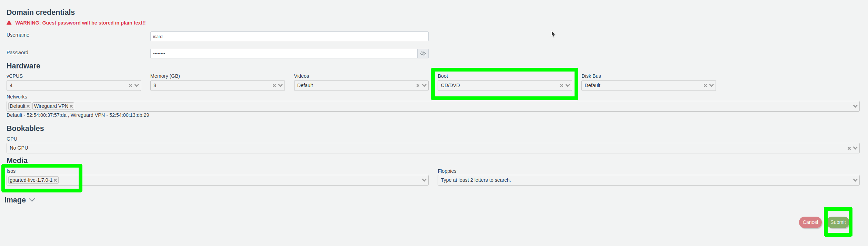Clear the No GPU selection
The image size is (868, 246).
tap(849, 148)
